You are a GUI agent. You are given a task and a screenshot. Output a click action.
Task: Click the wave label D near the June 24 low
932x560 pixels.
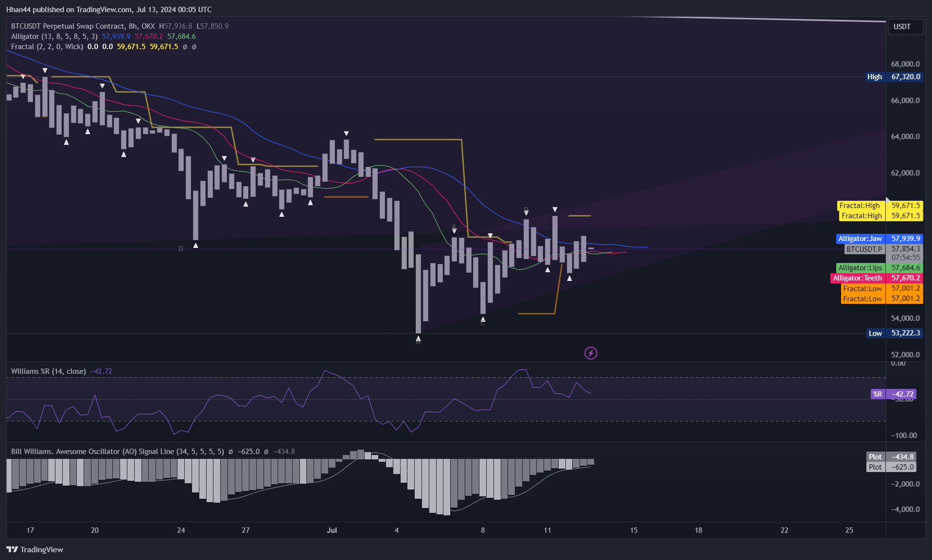181,249
